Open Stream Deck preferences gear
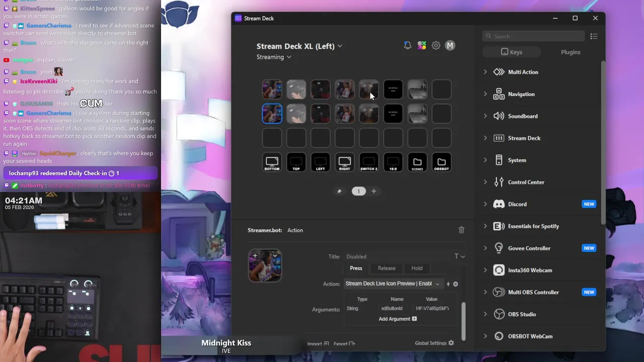The width and height of the screenshot is (644, 362). [x=436, y=45]
